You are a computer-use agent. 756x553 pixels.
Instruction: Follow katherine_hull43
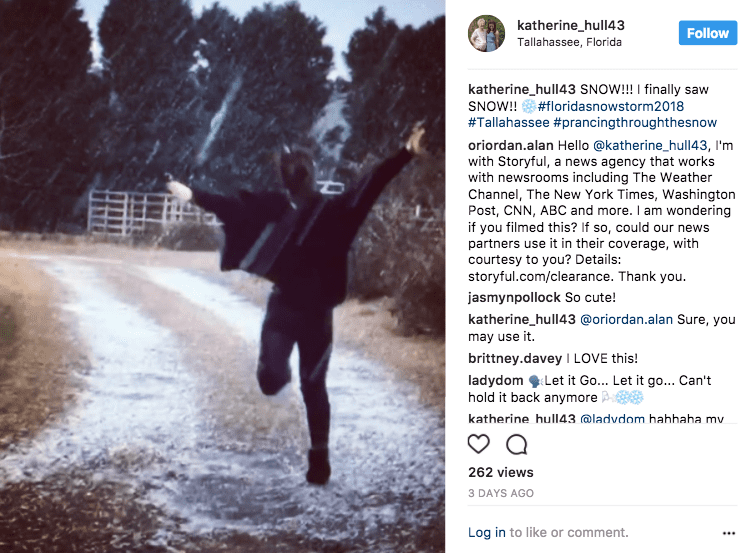(707, 33)
